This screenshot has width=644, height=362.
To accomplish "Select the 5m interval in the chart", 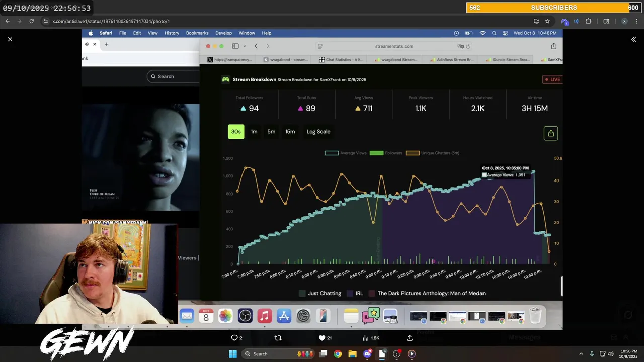I will click(x=271, y=132).
